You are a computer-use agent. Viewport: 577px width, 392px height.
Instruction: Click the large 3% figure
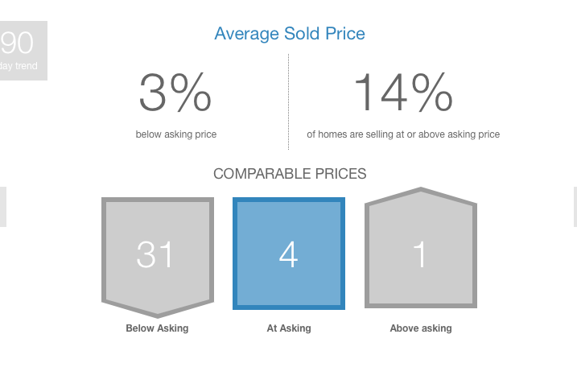click(175, 93)
